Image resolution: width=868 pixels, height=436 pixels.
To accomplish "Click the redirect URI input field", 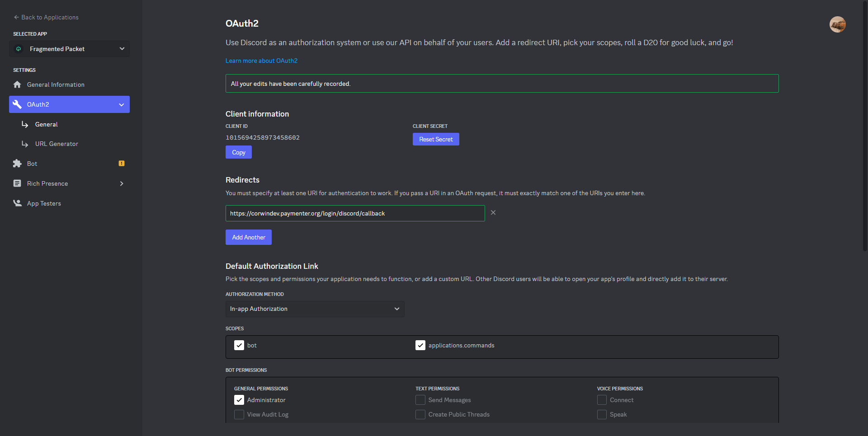I will click(355, 213).
